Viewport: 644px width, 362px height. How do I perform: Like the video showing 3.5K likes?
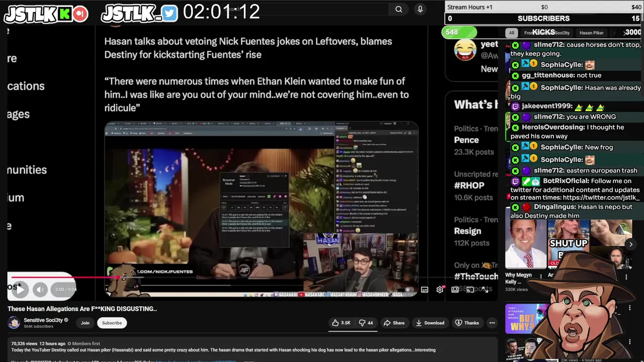(341, 323)
